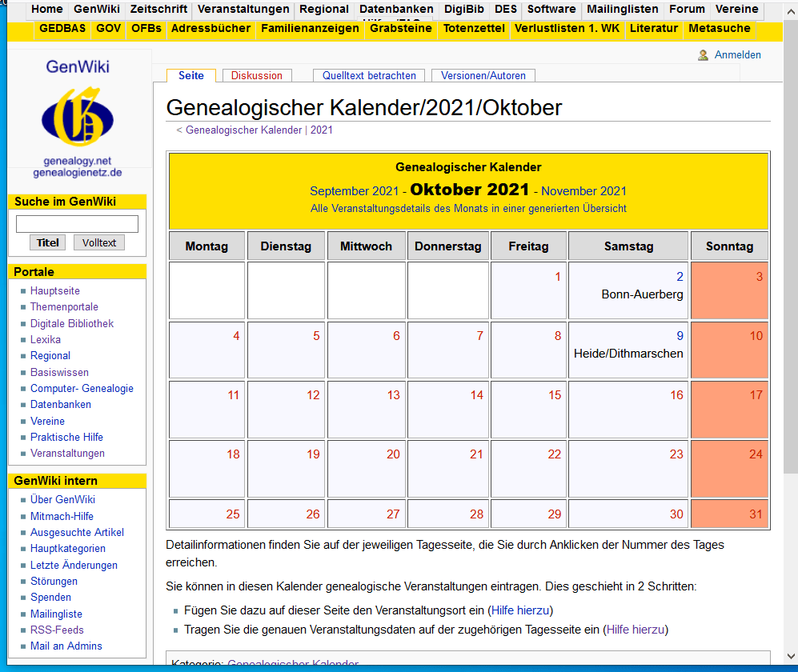The height and width of the screenshot is (672, 798).
Task: Open the Anmelden login link
Action: (737, 55)
